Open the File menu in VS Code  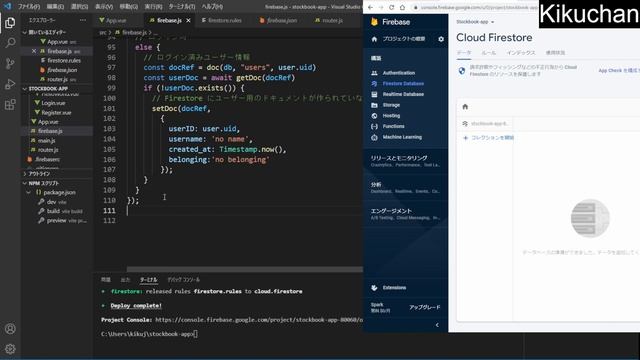point(29,7)
